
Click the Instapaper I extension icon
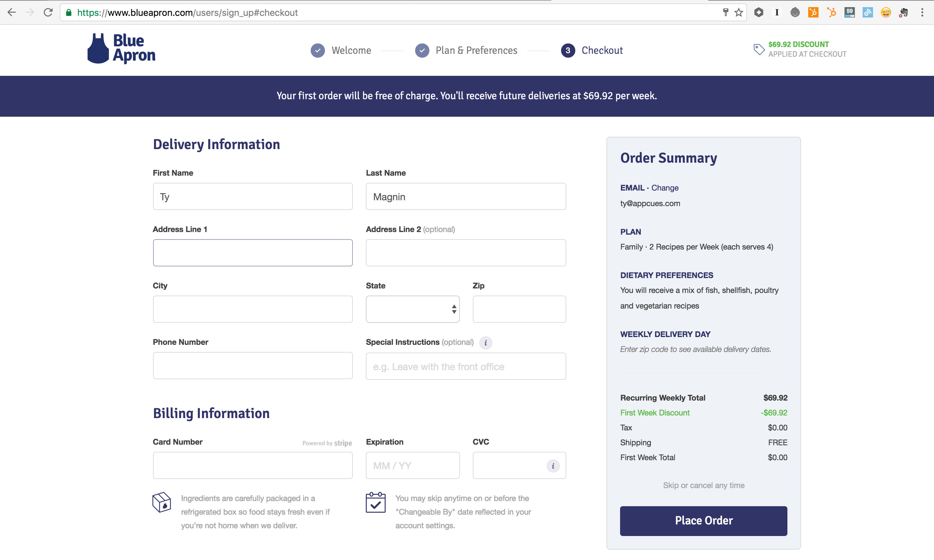click(x=777, y=12)
